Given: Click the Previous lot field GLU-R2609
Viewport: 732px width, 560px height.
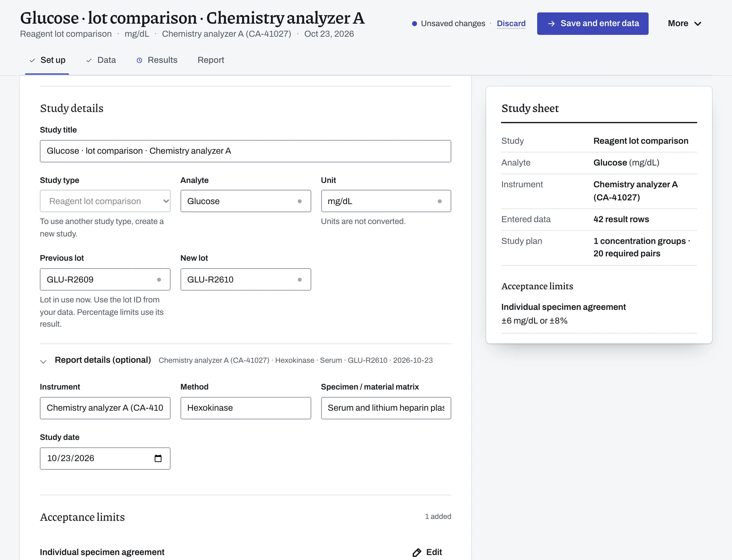Looking at the screenshot, I should 105,280.
